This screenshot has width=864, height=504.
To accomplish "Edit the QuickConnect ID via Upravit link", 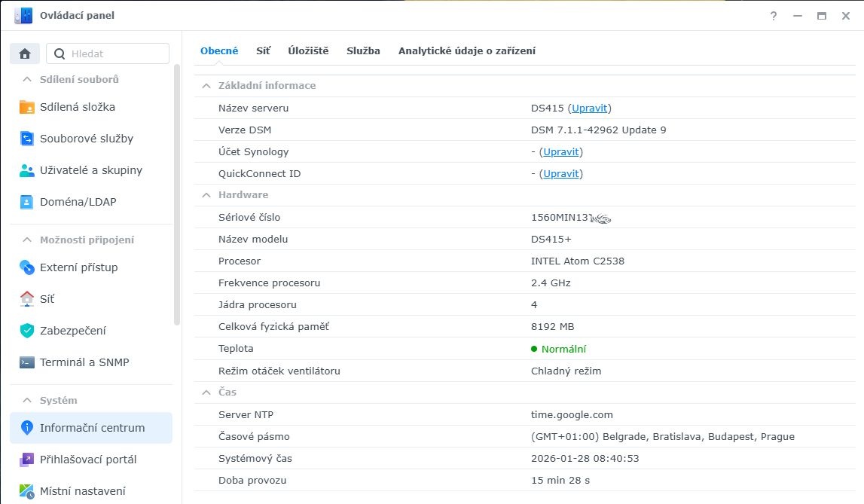I will coord(561,173).
